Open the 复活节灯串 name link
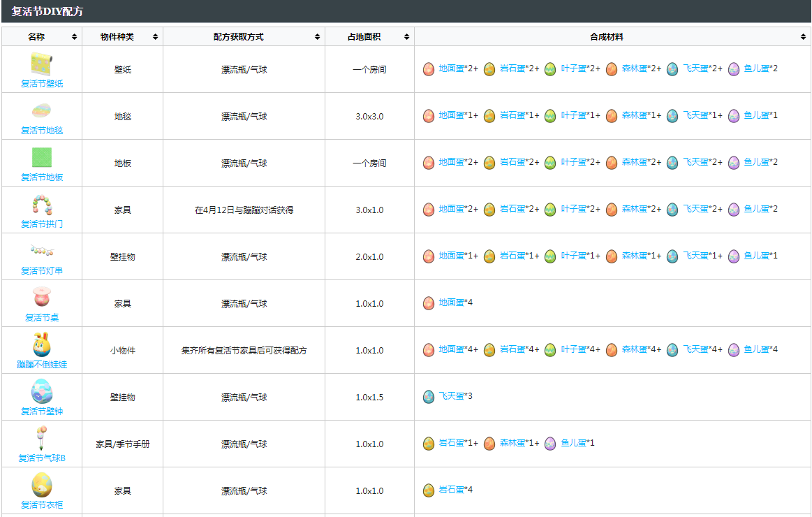This screenshot has height=517, width=812. tap(42, 270)
